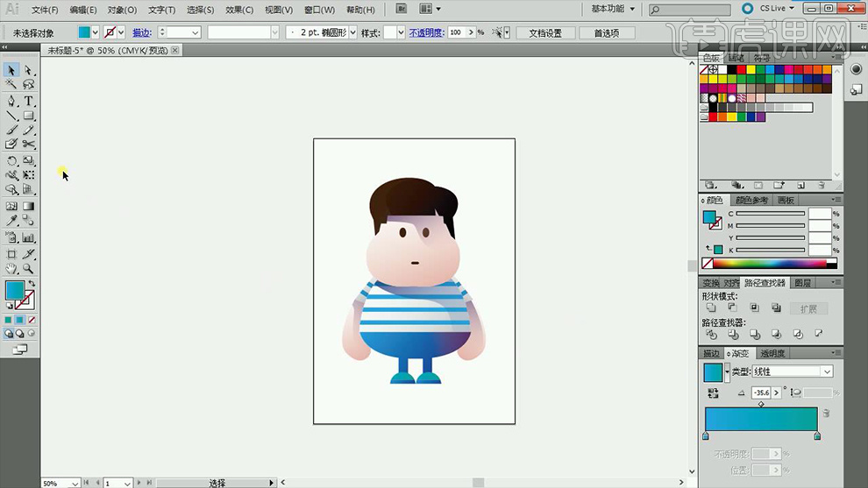Choose the Eyedropper tool

coord(11,222)
